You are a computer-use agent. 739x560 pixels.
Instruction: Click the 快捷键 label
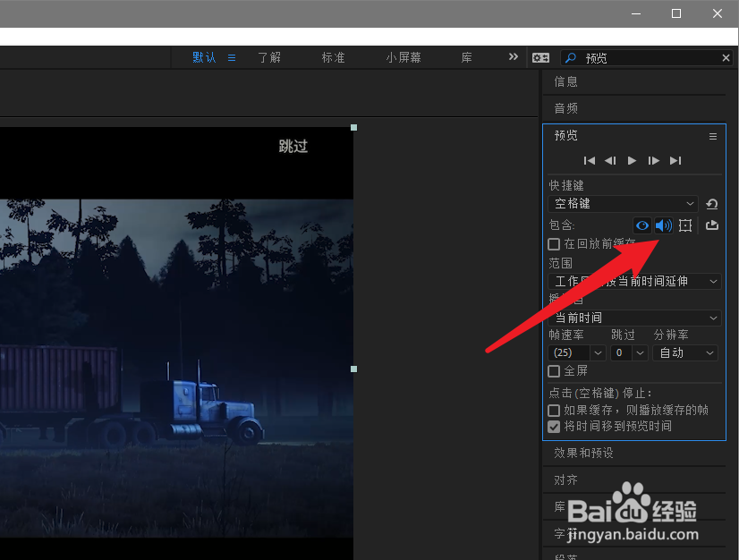coord(566,185)
